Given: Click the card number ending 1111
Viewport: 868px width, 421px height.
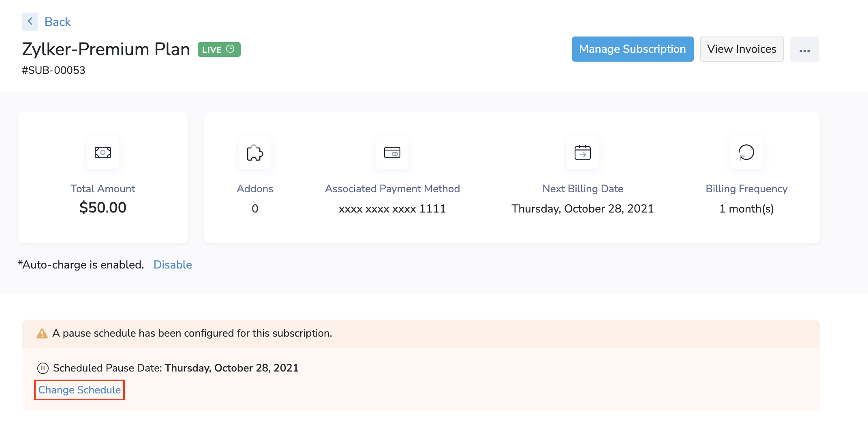Looking at the screenshot, I should pos(392,209).
